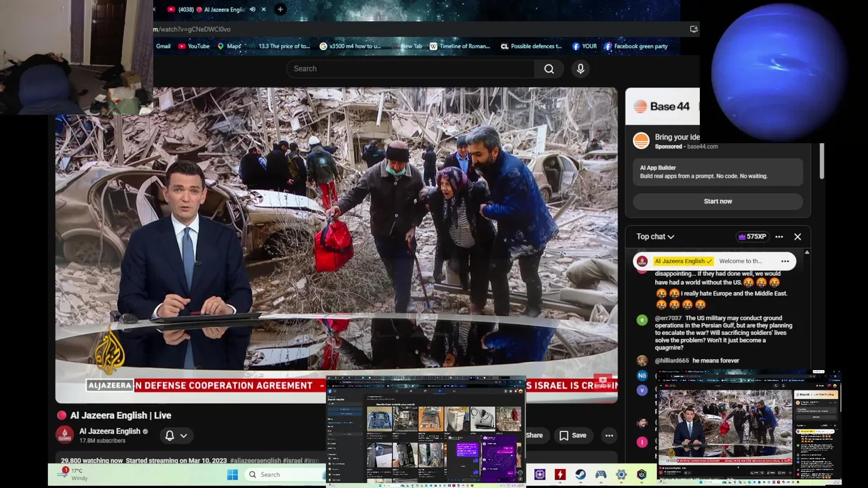
Task: Save the video to playlist
Action: pyautogui.click(x=572, y=435)
